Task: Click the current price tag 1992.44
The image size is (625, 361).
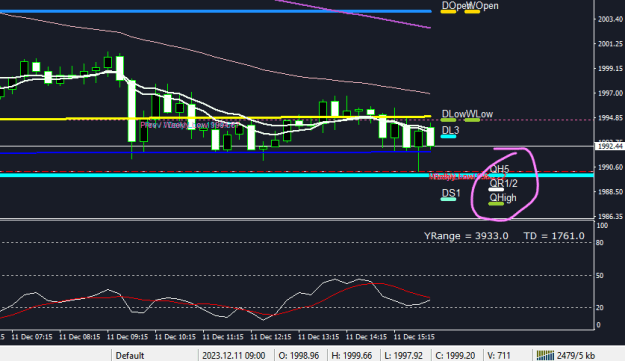Action: tap(609, 146)
